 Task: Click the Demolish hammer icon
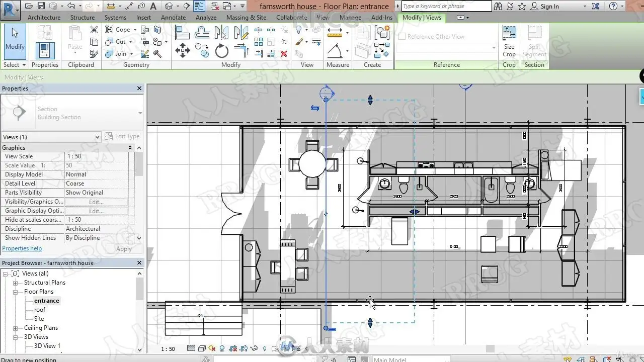tap(157, 53)
